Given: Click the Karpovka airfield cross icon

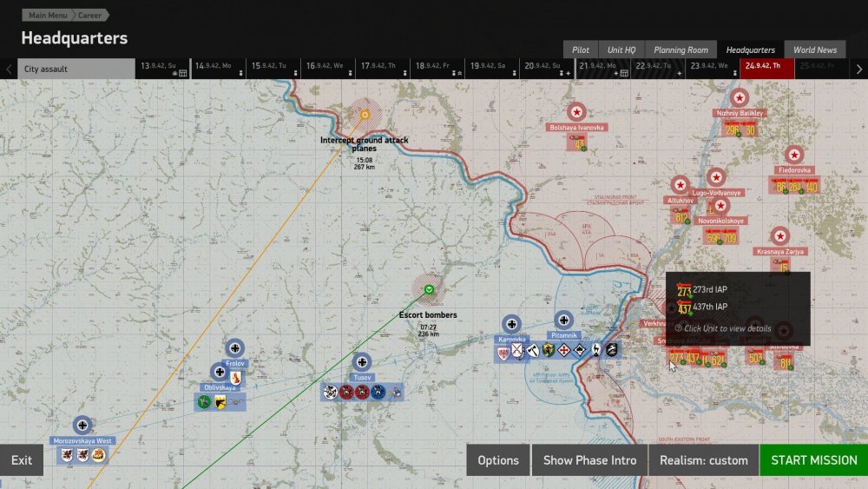Looking at the screenshot, I should 511,324.
